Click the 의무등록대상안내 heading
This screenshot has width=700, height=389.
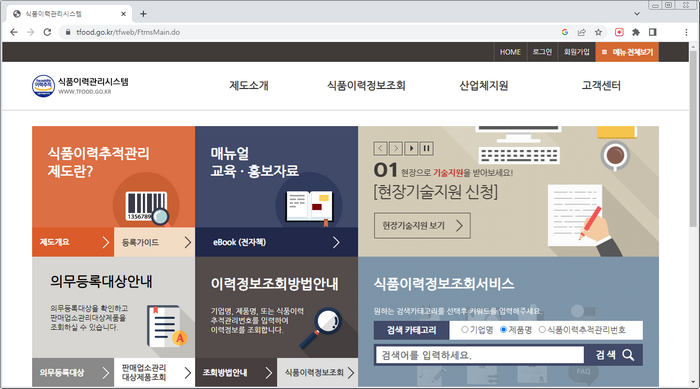pyautogui.click(x=101, y=282)
